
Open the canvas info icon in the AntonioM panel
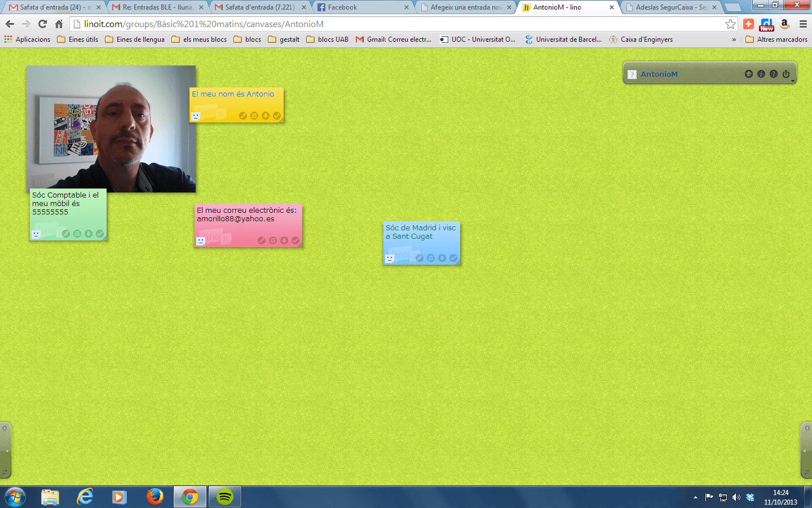(x=761, y=74)
